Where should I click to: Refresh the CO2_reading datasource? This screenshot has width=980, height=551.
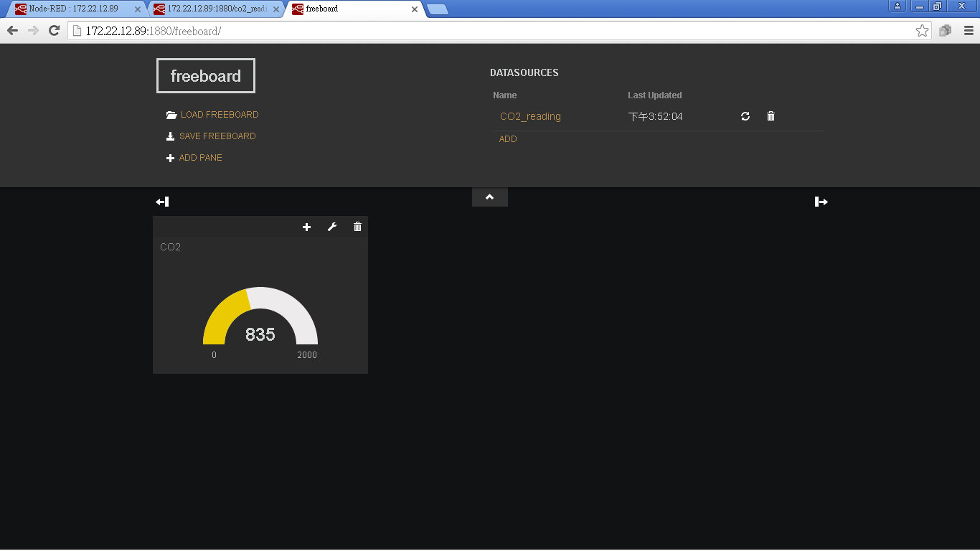(745, 116)
